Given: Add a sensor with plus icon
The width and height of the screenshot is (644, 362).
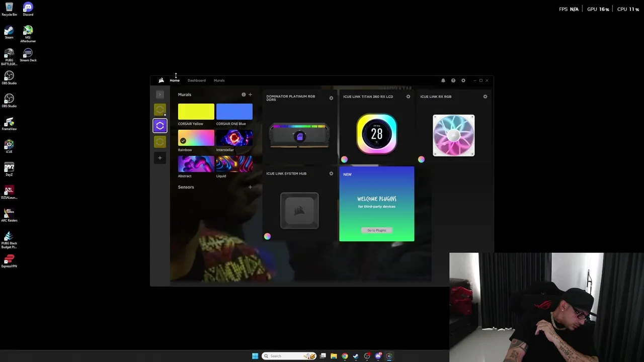Looking at the screenshot, I should coord(250,187).
